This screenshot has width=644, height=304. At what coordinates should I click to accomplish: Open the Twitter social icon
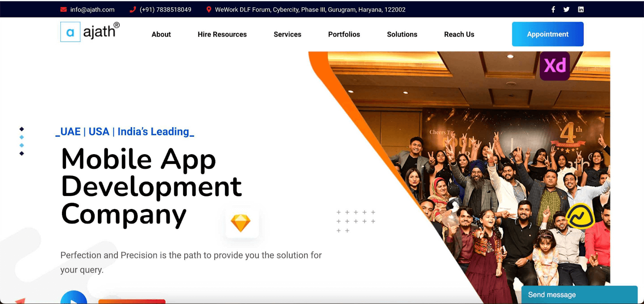(566, 9)
